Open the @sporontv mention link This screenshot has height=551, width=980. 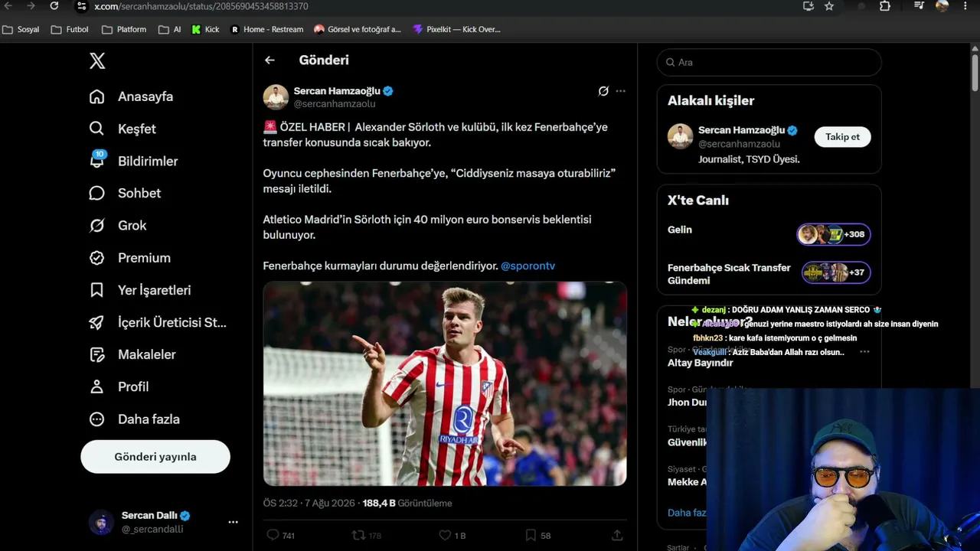coord(528,266)
